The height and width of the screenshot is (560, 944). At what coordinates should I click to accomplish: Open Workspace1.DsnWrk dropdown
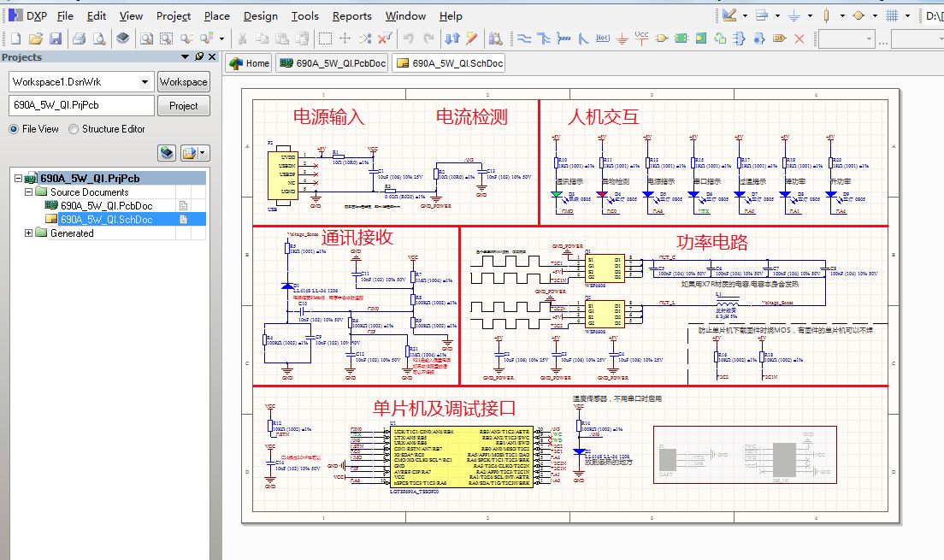[x=145, y=82]
